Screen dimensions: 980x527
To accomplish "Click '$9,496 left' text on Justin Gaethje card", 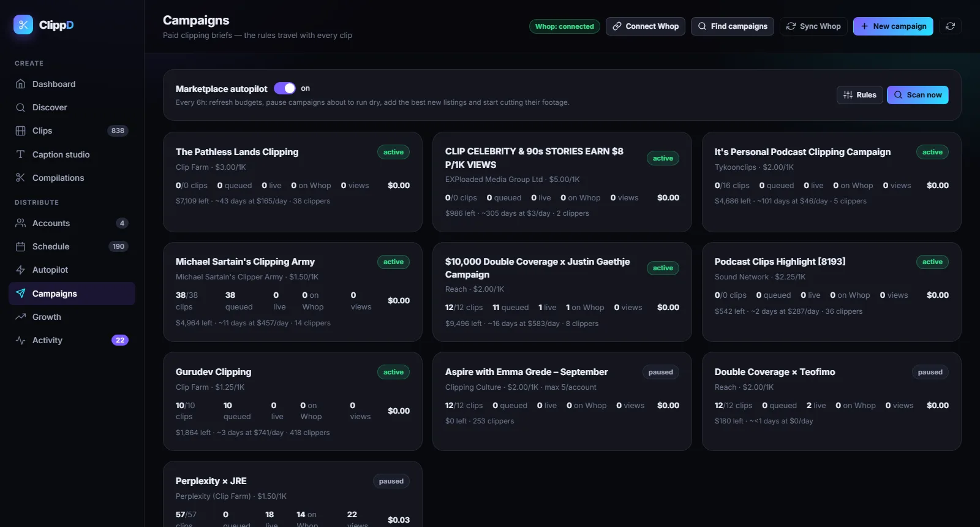I will coord(463,324).
